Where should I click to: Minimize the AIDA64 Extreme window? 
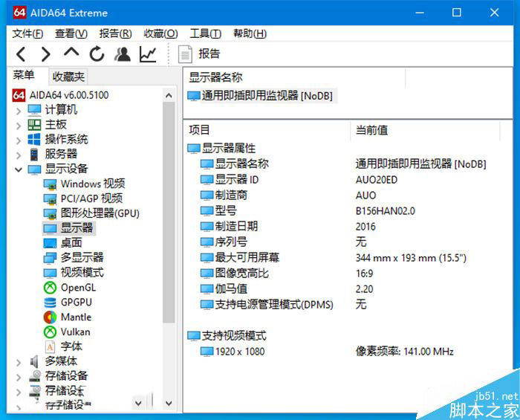pos(420,13)
